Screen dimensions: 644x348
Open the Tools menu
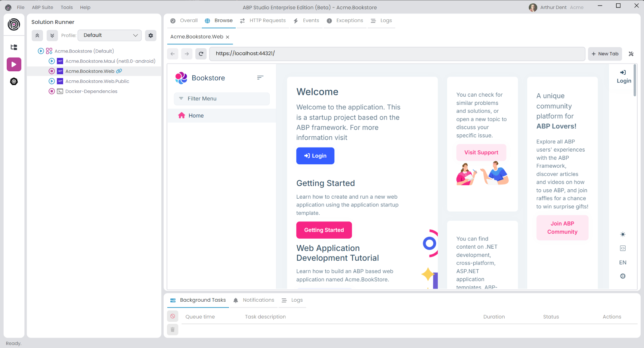(x=67, y=7)
